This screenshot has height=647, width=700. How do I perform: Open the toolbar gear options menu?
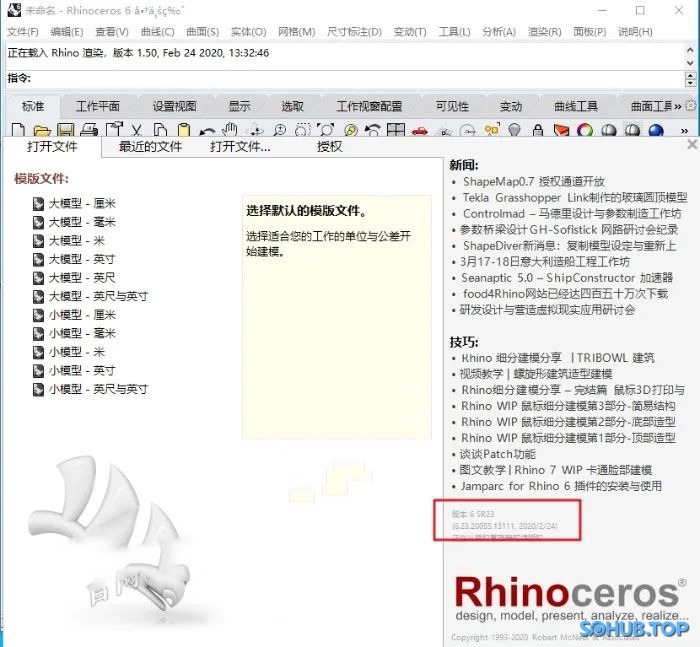pyautogui.click(x=691, y=106)
